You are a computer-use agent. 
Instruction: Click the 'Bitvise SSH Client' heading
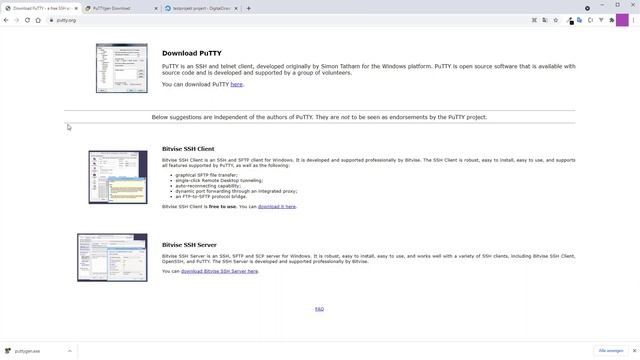(188, 149)
